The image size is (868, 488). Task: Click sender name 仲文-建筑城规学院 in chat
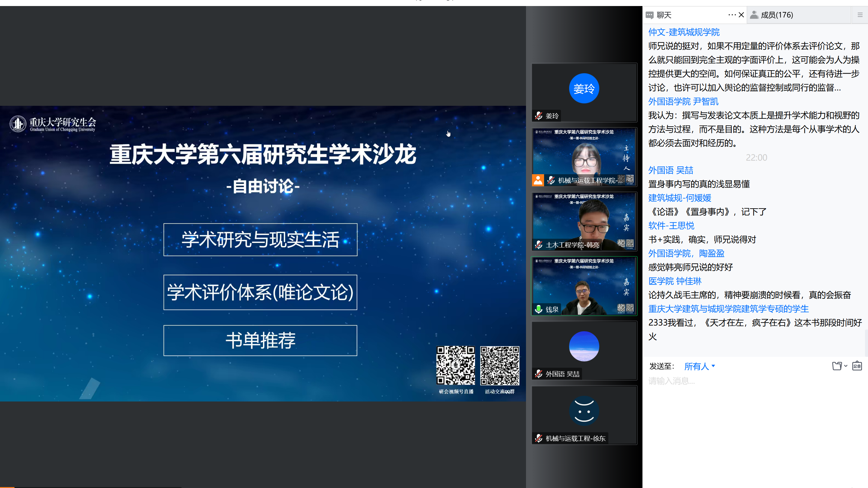(x=684, y=32)
